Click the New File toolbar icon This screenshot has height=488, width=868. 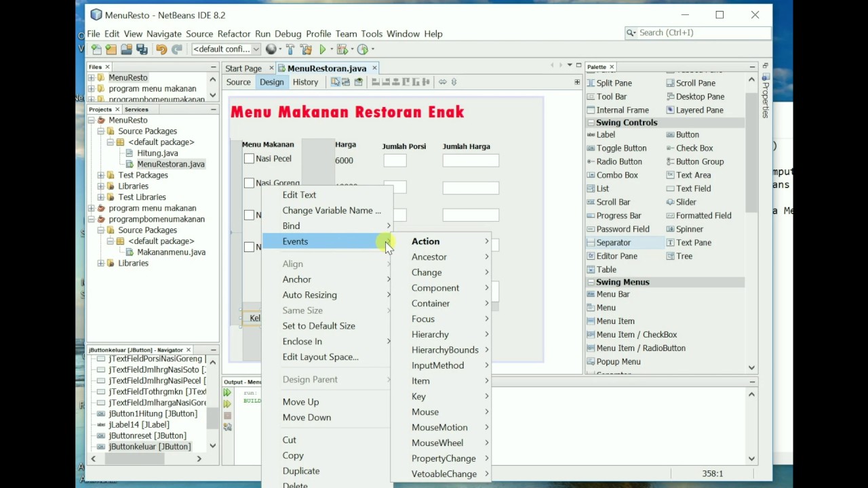pyautogui.click(x=96, y=49)
